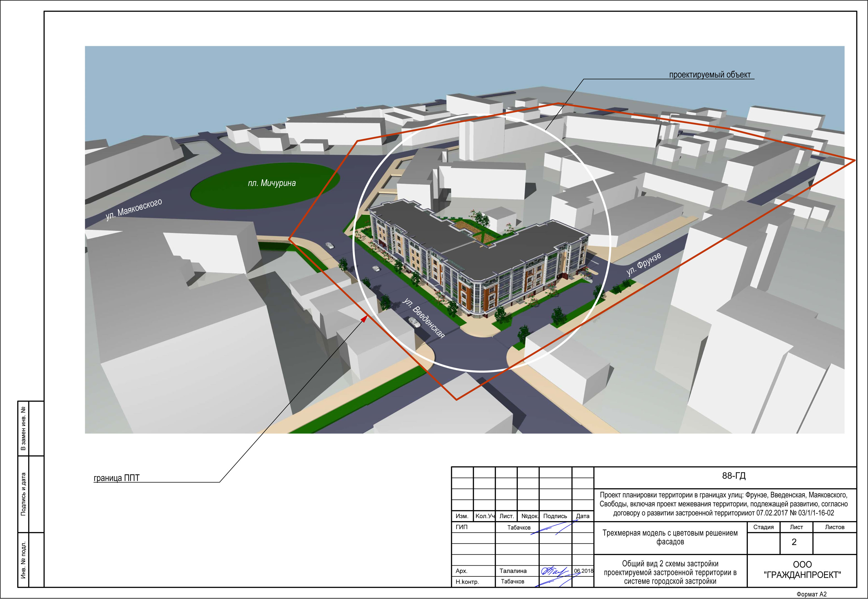Select the drawing code "88-ГД"

734,476
